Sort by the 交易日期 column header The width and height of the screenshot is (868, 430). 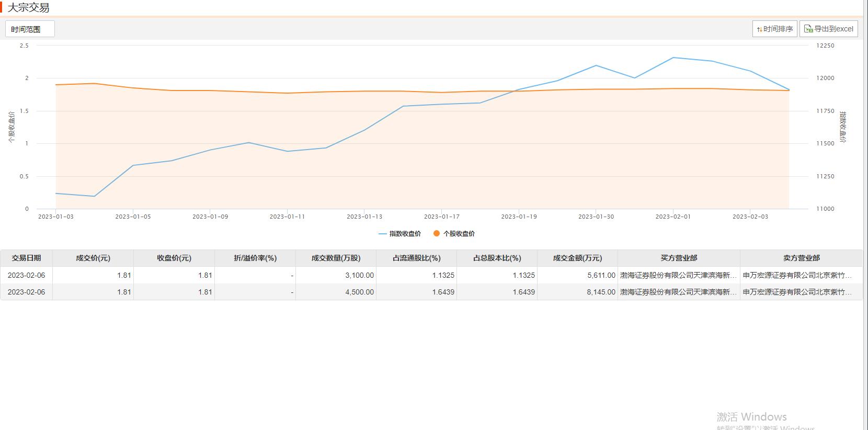tap(26, 258)
